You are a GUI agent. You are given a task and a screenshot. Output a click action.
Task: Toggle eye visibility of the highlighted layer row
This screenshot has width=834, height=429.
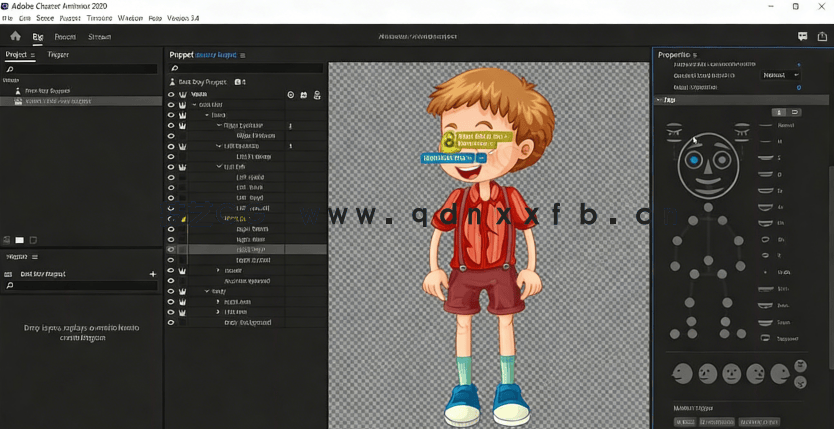pyautogui.click(x=171, y=249)
